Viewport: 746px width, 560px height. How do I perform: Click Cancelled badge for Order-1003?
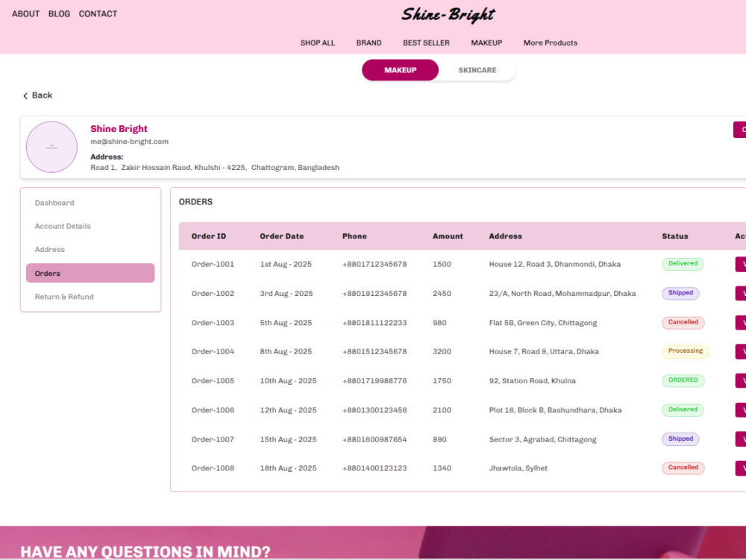(683, 322)
